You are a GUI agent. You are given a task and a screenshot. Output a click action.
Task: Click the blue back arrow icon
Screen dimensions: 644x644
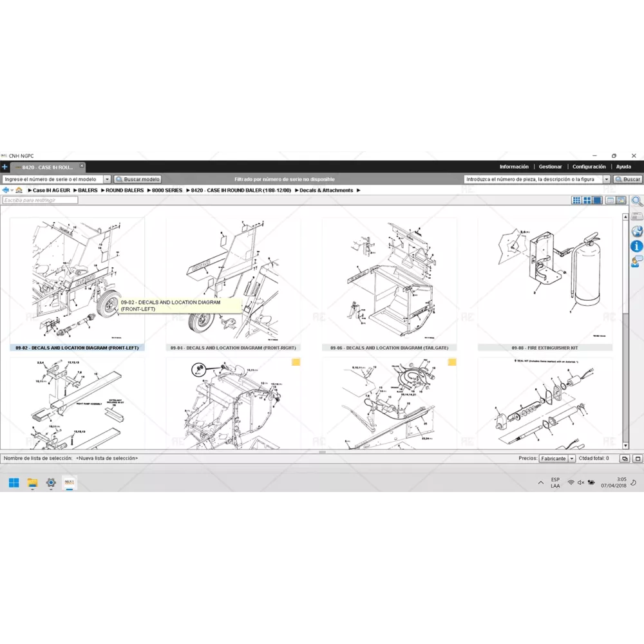[6, 191]
